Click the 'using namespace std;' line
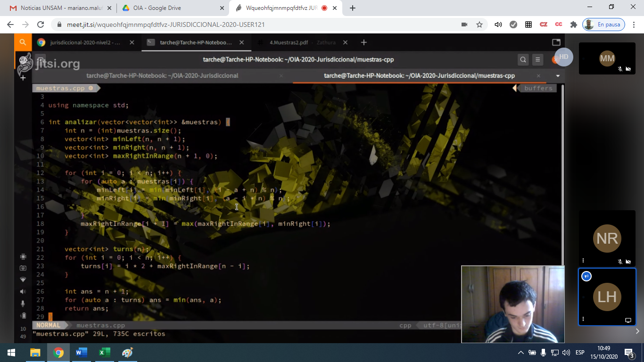The width and height of the screenshot is (644, 362). 88,105
